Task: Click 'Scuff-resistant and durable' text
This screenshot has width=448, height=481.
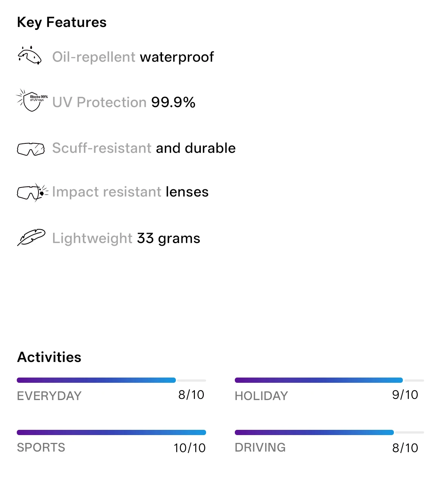Action: tap(144, 148)
